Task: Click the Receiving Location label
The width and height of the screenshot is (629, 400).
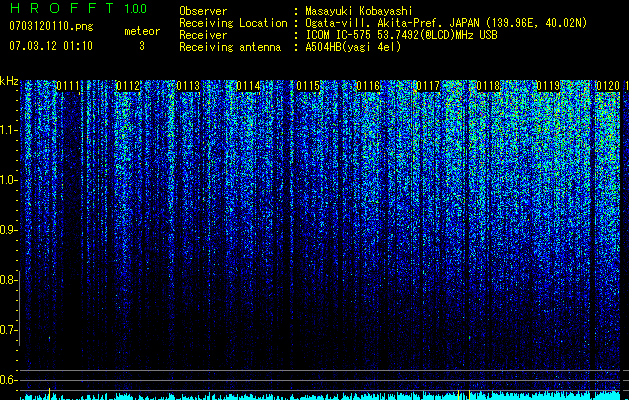Action: [x=233, y=23]
